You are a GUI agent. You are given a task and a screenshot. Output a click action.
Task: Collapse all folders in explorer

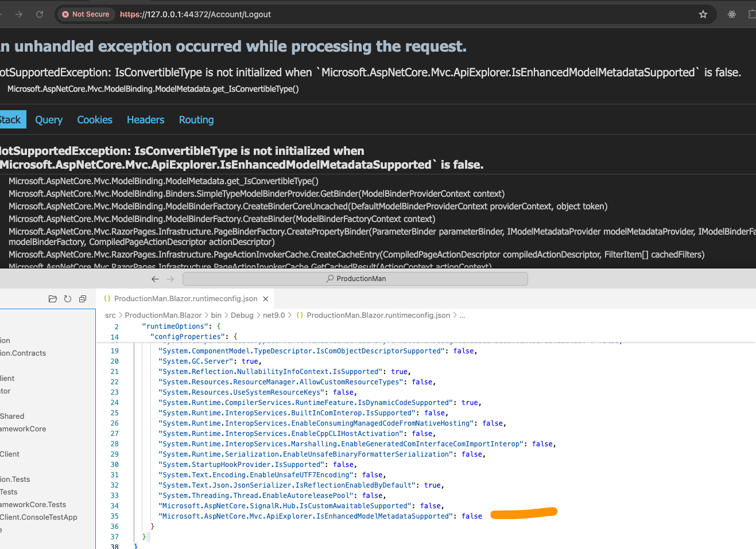83,299
